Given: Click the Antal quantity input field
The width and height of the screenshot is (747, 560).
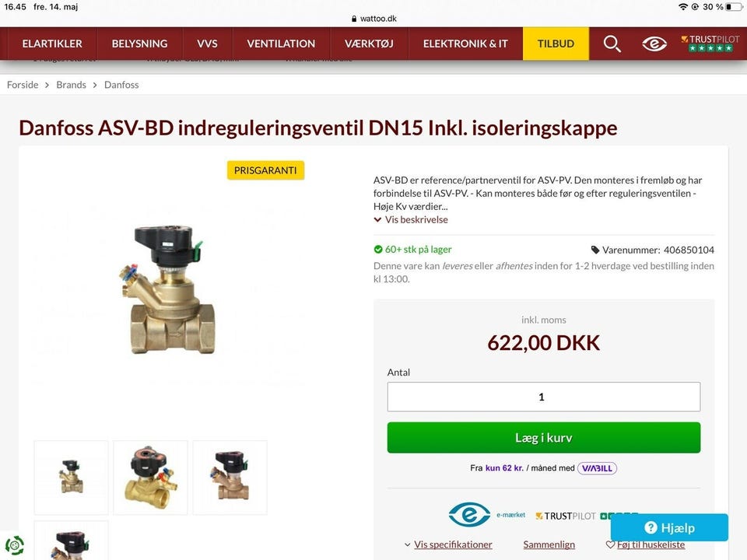Looking at the screenshot, I should [544, 397].
